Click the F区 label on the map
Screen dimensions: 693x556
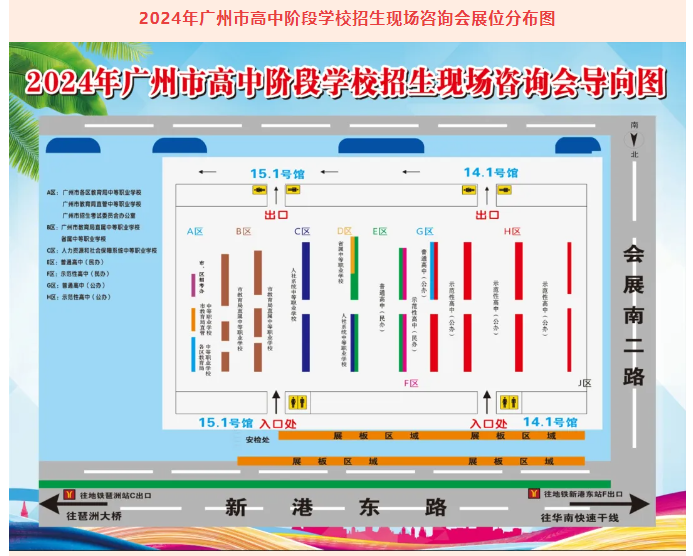(410, 383)
